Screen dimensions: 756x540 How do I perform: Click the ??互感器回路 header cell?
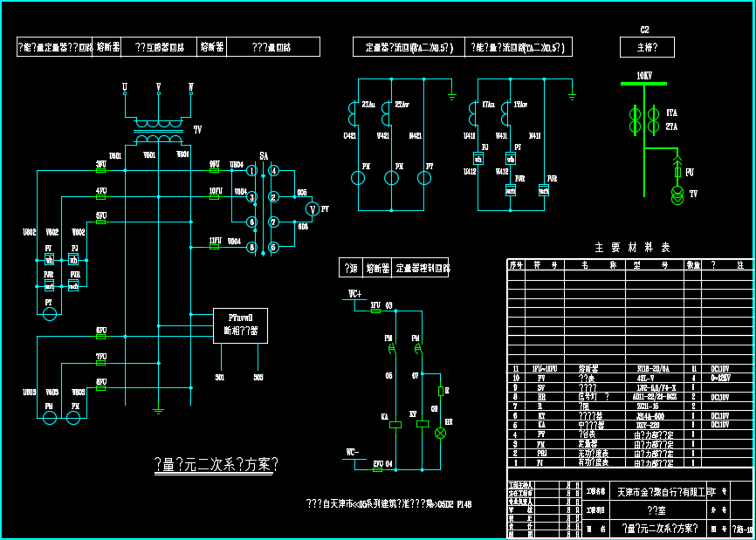(x=159, y=47)
